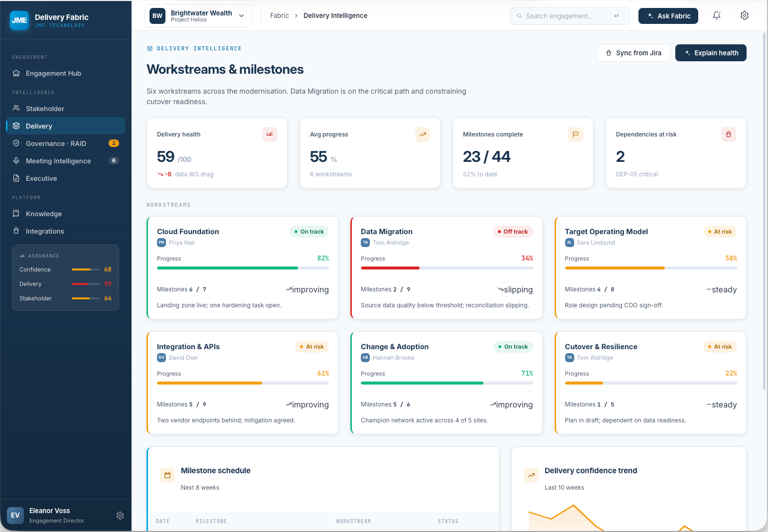Open the notifications bell
Image resolution: width=768 pixels, height=532 pixels.
717,15
